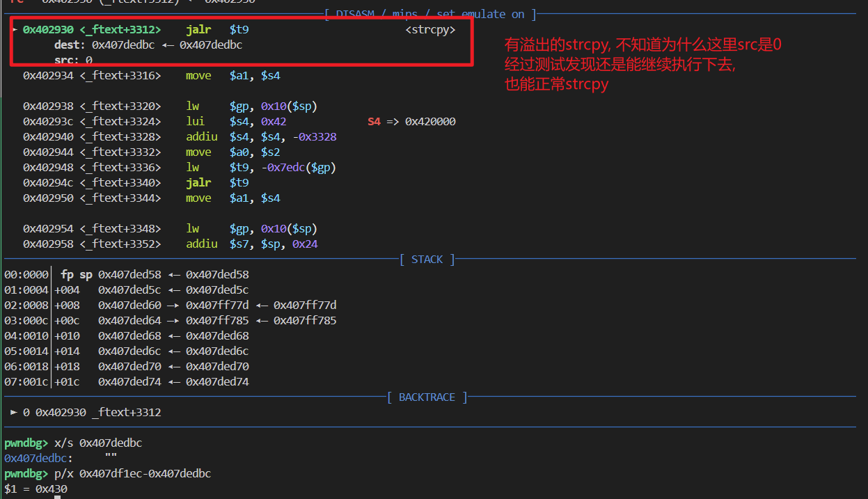Click stack value 0x407ff785 in row 03:000c
This screenshot has width=868, height=499.
[x=217, y=321]
